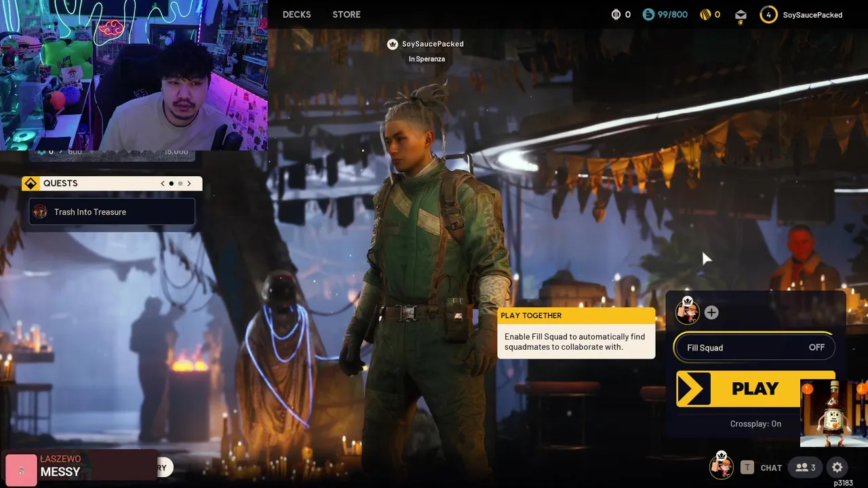Click the soy sauce bottle overlay image
The height and width of the screenshot is (488, 868).
(x=834, y=413)
